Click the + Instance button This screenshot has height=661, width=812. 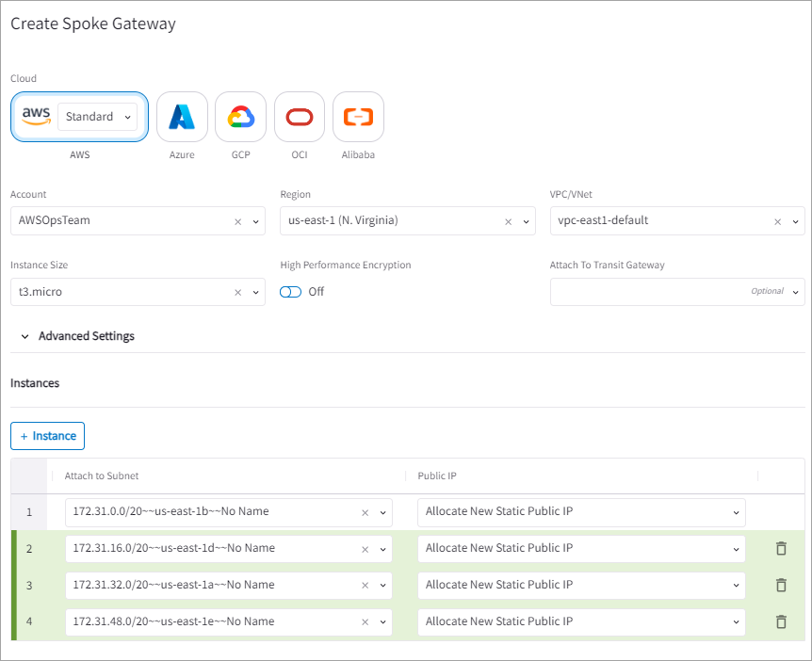(48, 436)
